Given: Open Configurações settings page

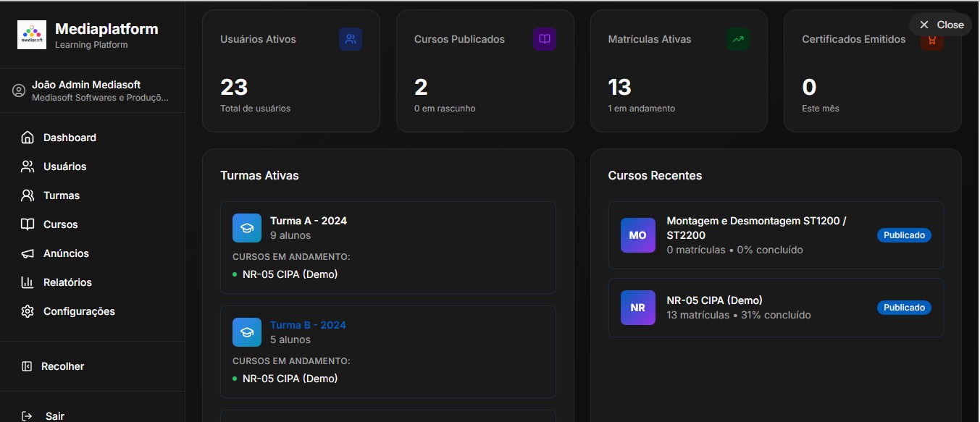Looking at the screenshot, I should point(93,311).
